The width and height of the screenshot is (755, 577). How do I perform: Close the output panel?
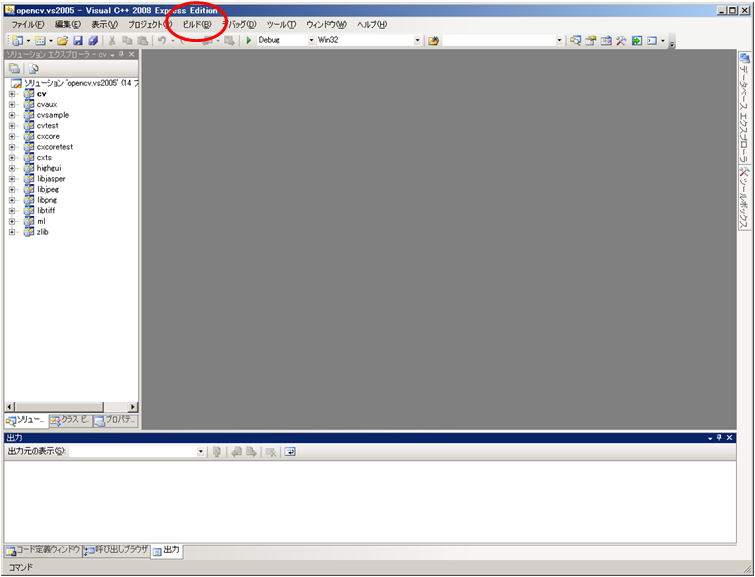(x=729, y=437)
